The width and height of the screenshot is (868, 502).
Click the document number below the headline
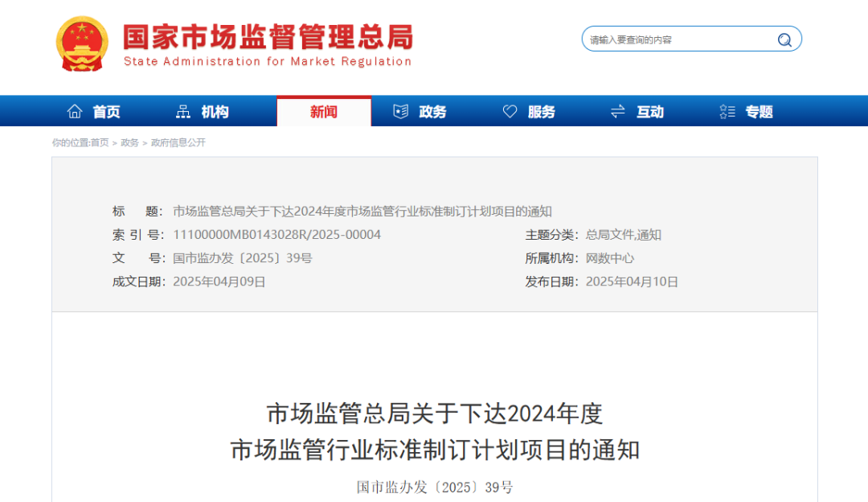435,487
